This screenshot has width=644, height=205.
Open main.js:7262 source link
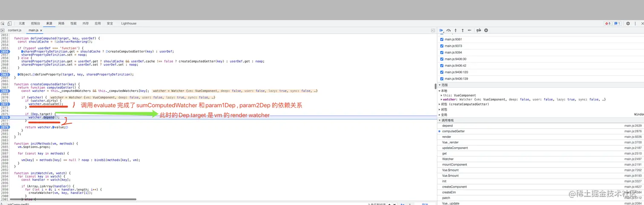pos(633,170)
